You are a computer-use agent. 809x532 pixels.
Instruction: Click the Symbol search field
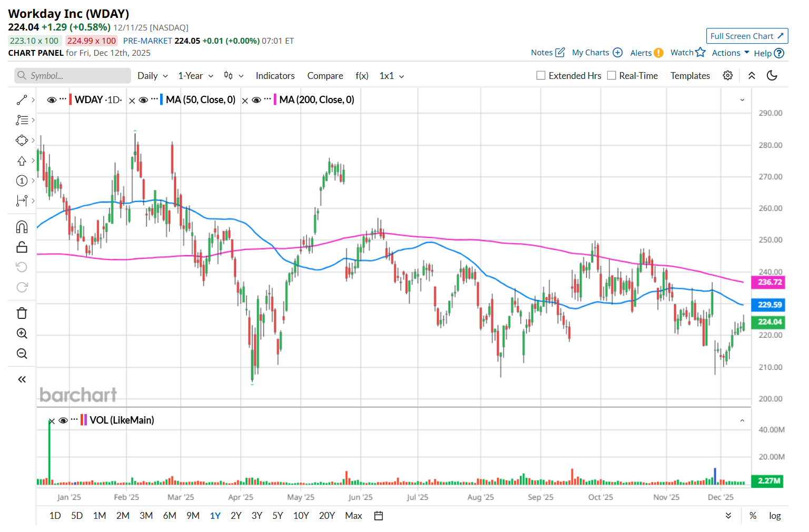(x=73, y=76)
